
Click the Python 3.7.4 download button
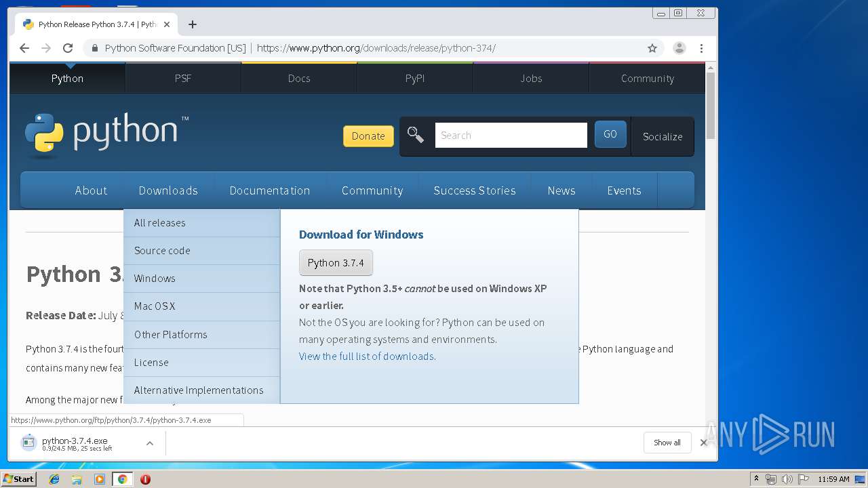(336, 263)
